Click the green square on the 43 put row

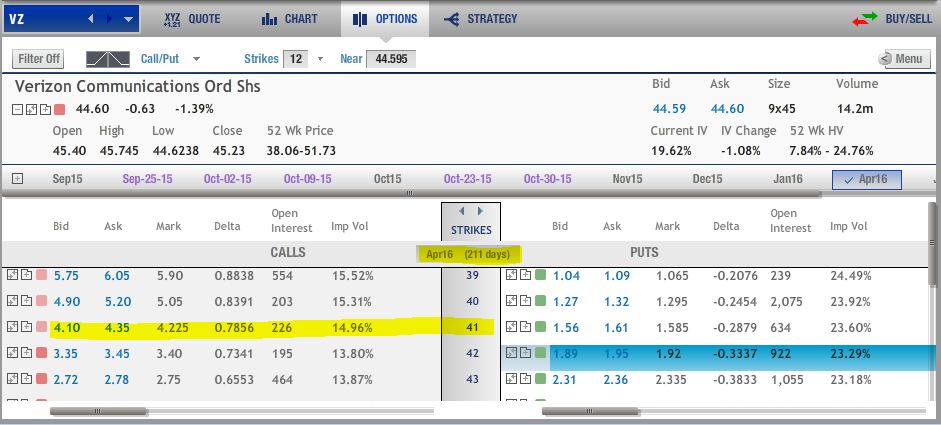coord(540,379)
